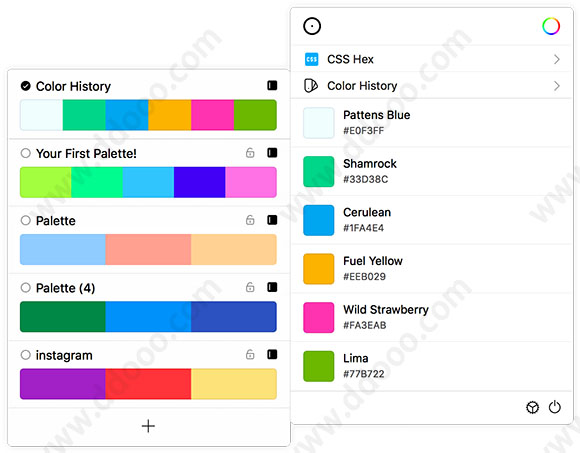Viewport: 580px width, 453px height.
Task: Click the panel icon beside Color History
Action: coord(272,85)
